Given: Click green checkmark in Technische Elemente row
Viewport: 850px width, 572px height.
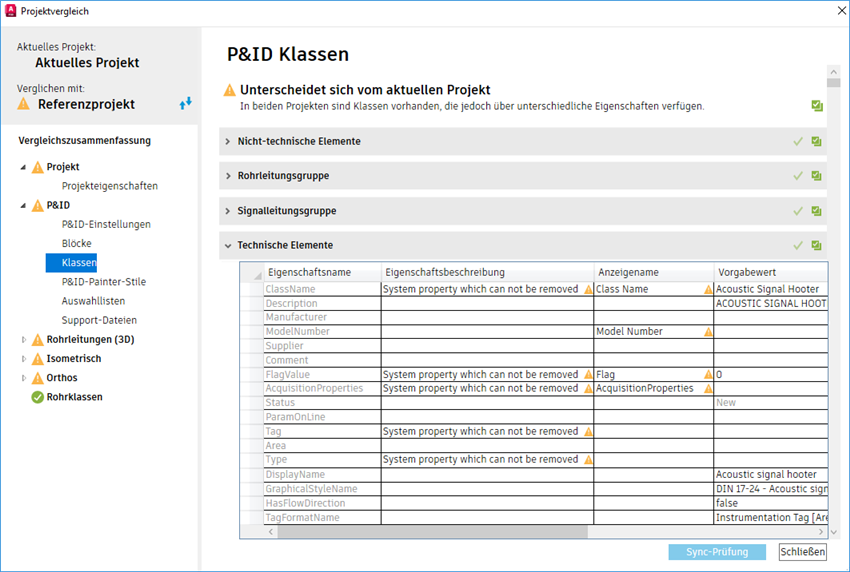Looking at the screenshot, I should [x=798, y=245].
